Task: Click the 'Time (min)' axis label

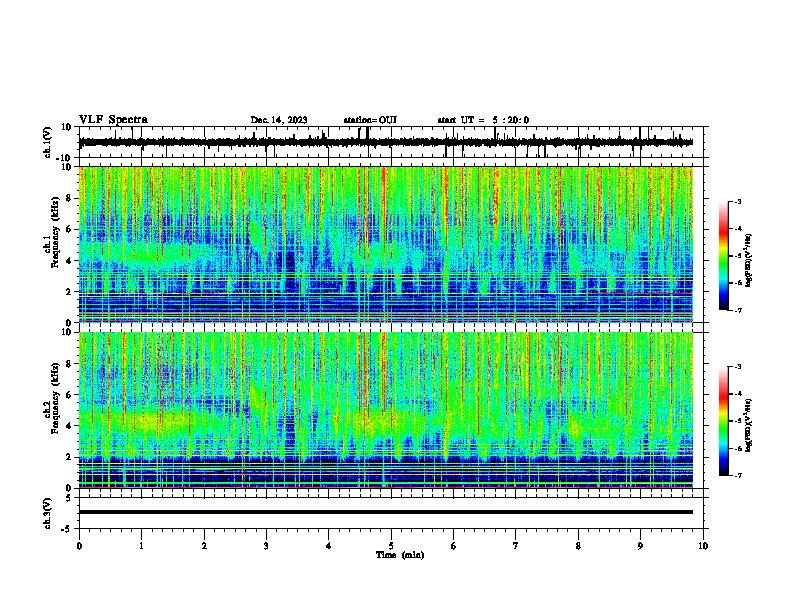Action: tap(400, 555)
